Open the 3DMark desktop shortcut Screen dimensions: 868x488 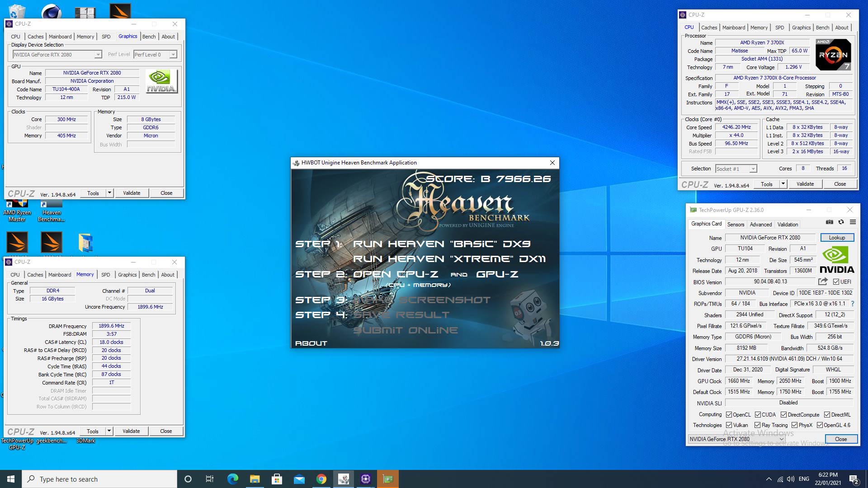pyautogui.click(x=85, y=441)
